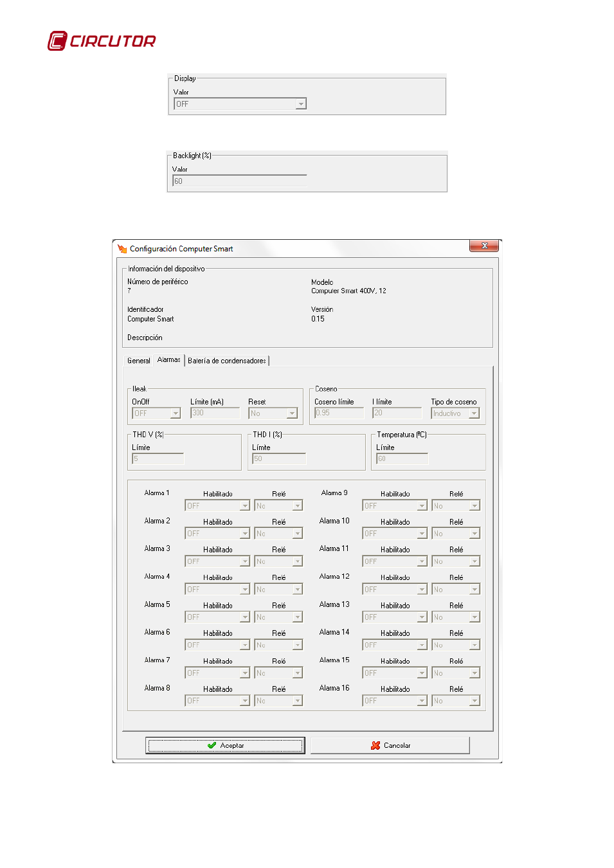Open Alarma 11 Relé dropdown
This screenshot has height=868, width=614.
(456, 561)
